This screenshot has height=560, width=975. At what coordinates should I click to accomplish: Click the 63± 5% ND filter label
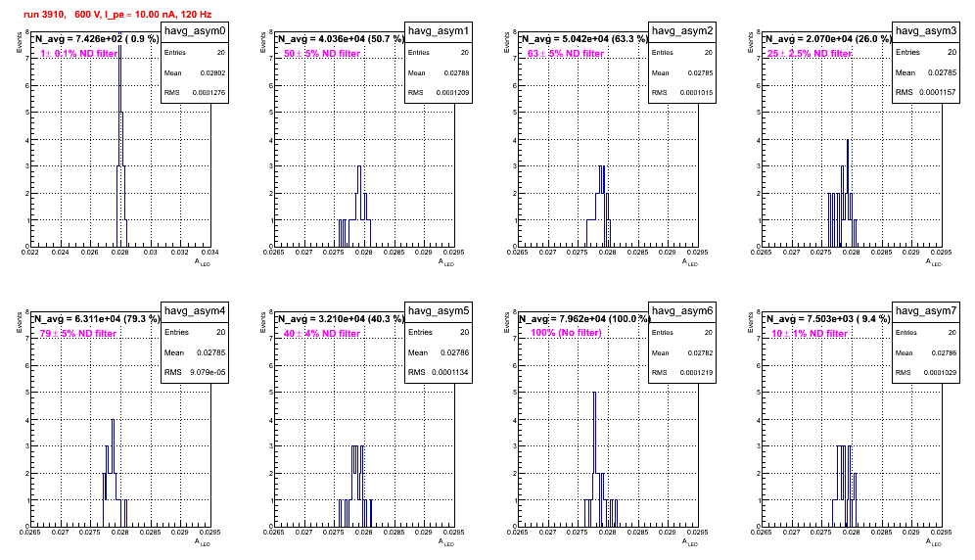[x=566, y=54]
